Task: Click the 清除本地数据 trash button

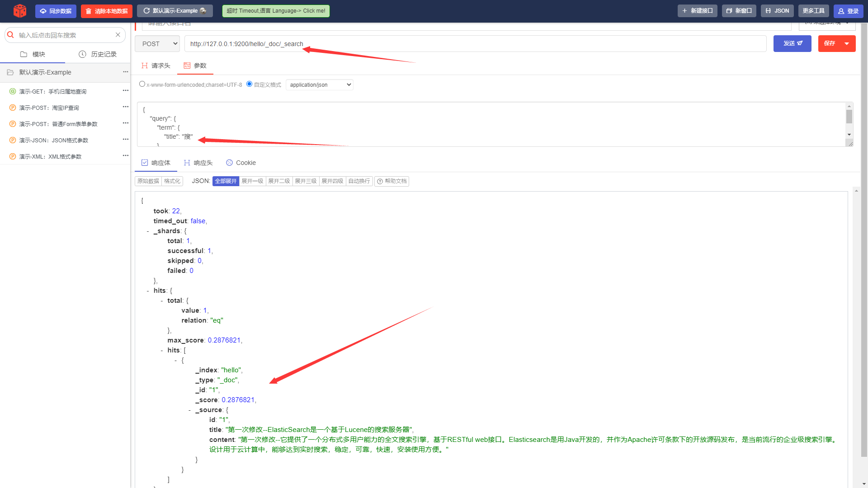Action: 107,11
